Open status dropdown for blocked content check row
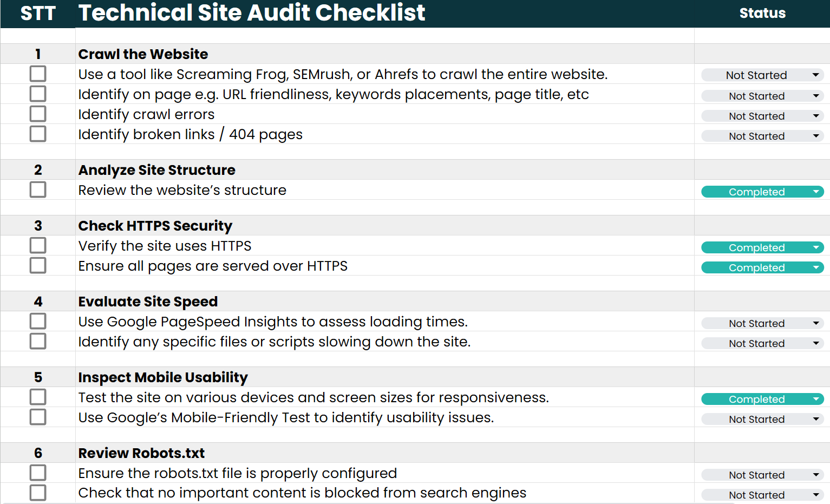The height and width of the screenshot is (504, 830). [x=815, y=495]
